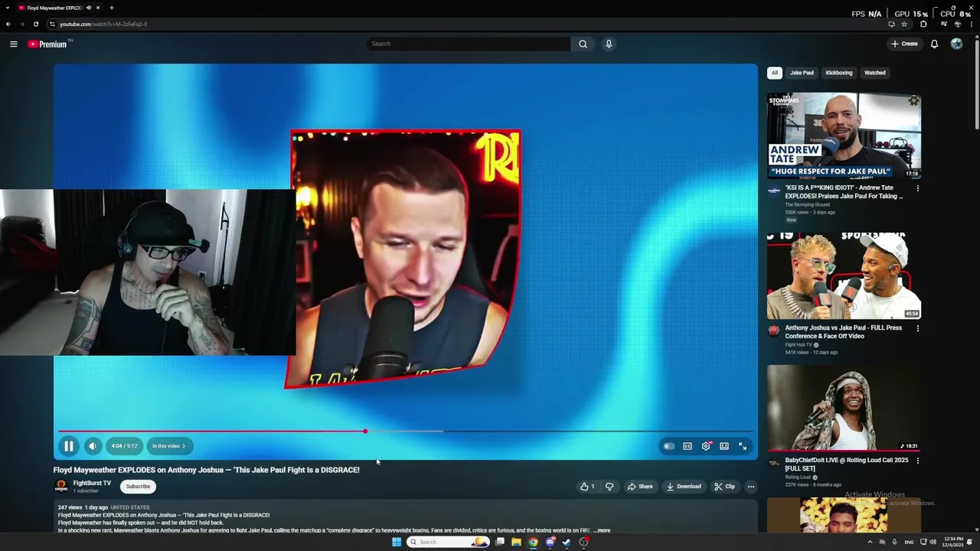
Task: Open YouTube notifications bell
Action: [934, 44]
